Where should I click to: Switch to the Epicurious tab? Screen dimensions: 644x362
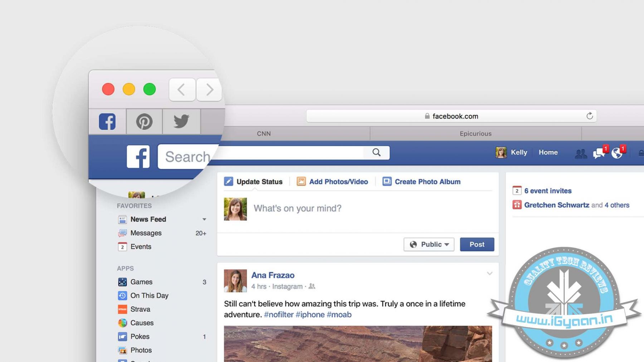[x=475, y=133]
